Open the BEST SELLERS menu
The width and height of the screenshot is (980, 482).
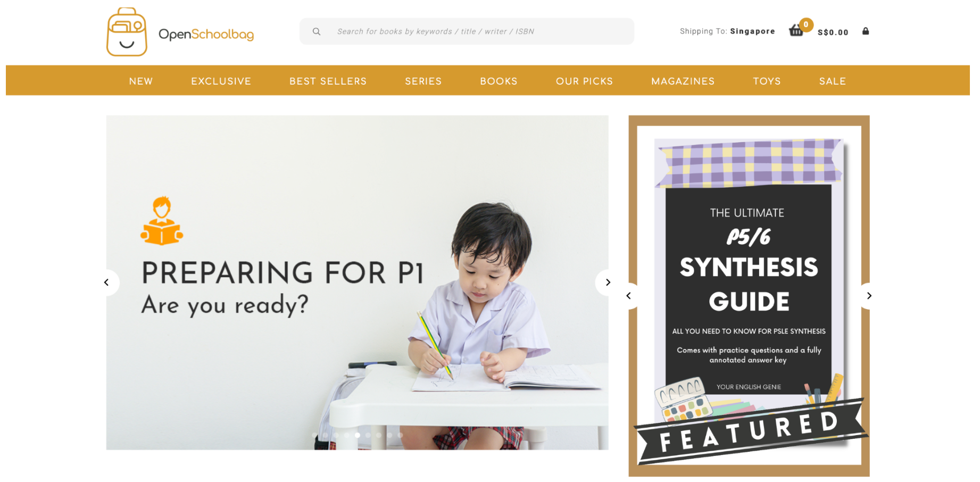(x=328, y=81)
